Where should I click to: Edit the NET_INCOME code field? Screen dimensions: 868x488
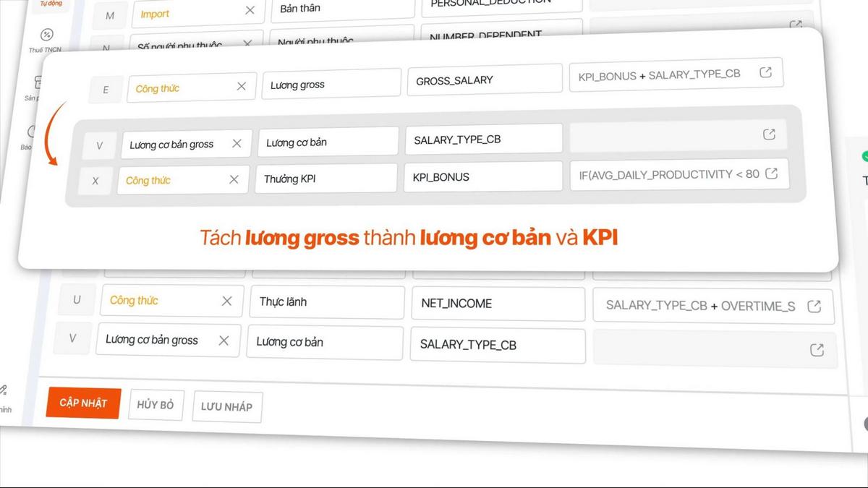(x=498, y=304)
